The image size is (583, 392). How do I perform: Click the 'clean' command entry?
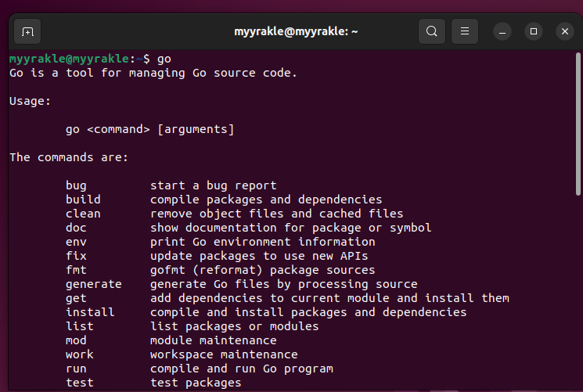point(83,214)
